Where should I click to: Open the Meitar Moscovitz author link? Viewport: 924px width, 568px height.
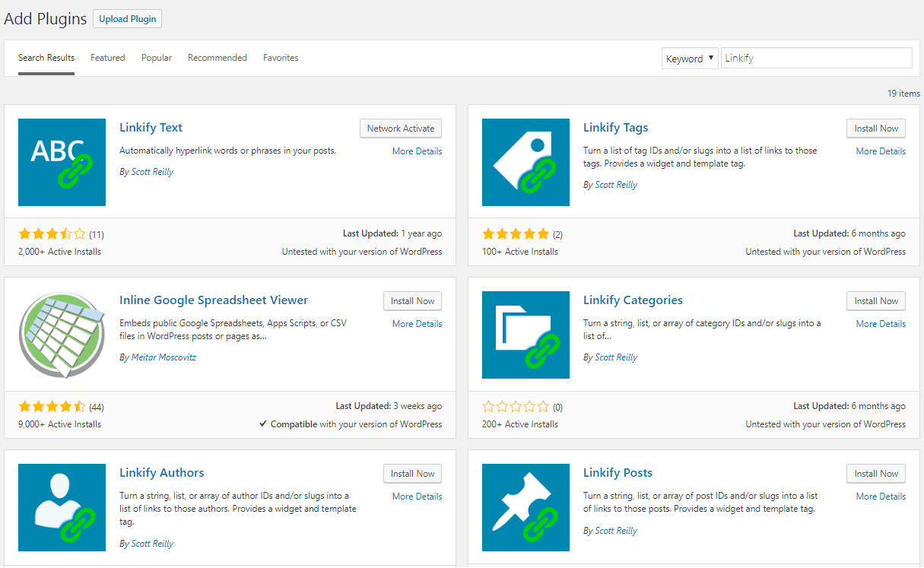click(x=163, y=357)
